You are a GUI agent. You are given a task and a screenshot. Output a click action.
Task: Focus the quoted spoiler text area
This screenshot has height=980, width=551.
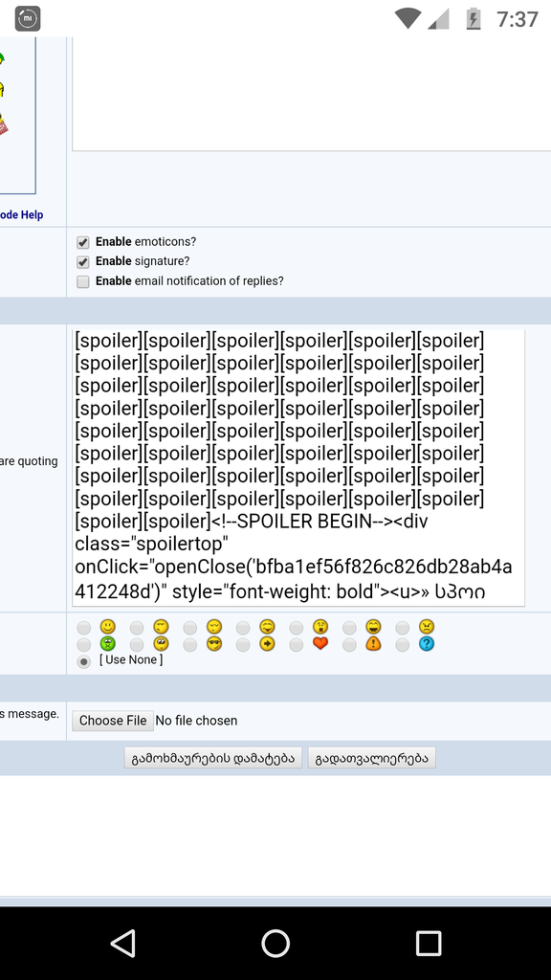pos(298,467)
